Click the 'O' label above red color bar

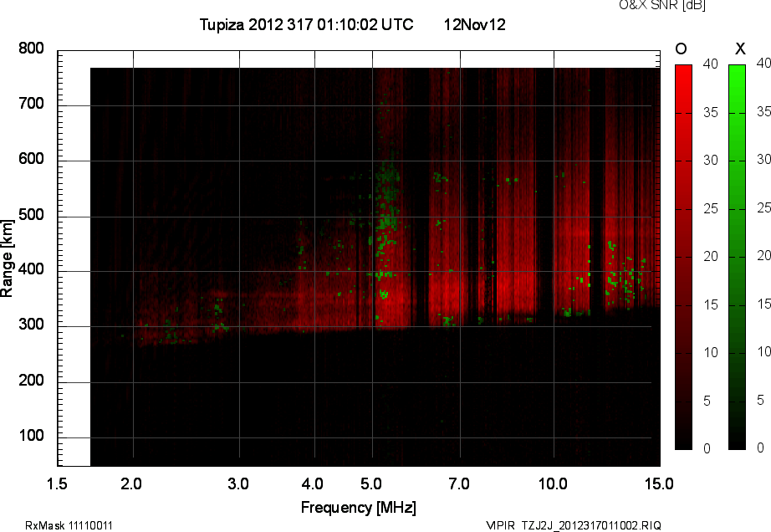681,49
